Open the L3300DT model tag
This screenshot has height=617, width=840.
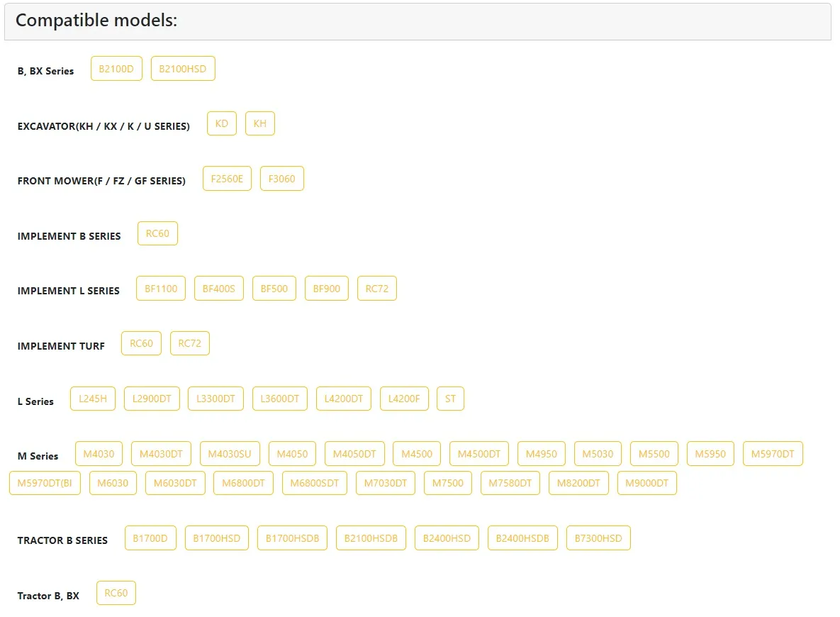[x=215, y=399]
